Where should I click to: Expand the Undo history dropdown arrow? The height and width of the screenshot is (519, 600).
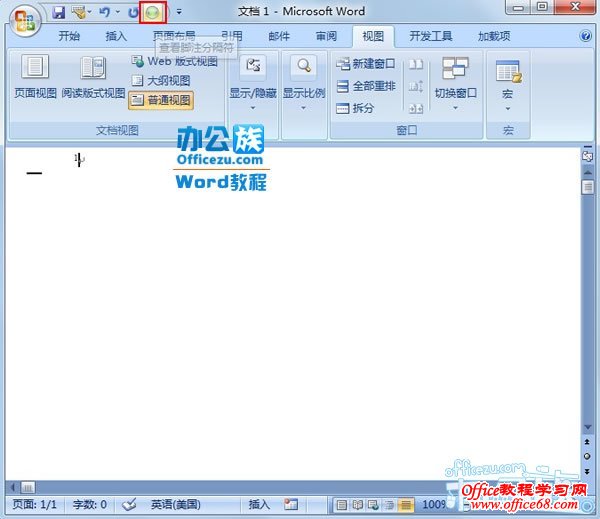(117, 12)
